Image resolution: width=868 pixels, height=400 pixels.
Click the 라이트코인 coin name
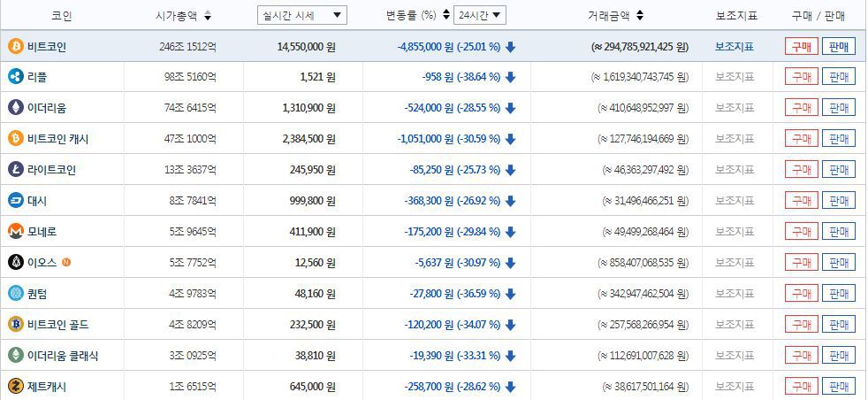click(52, 170)
